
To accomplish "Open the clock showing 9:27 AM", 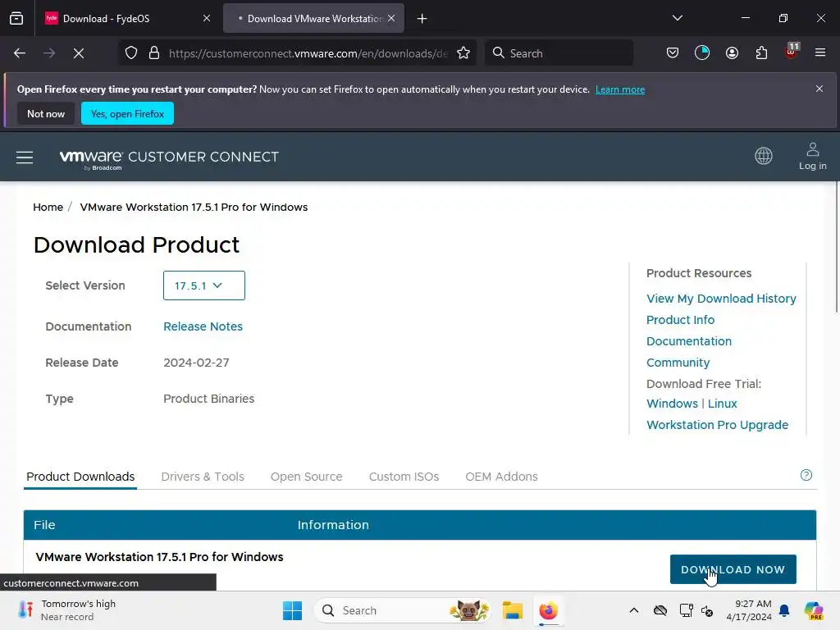I will pyautogui.click(x=749, y=610).
